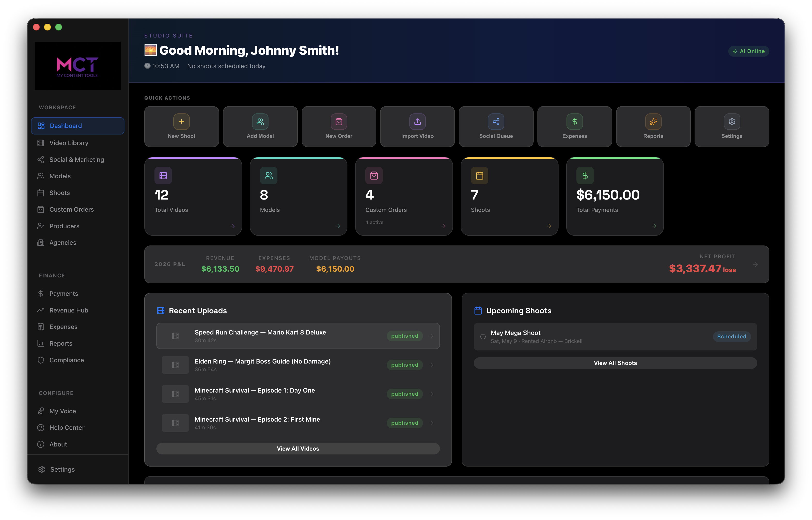Click the View All Videos button

point(298,448)
